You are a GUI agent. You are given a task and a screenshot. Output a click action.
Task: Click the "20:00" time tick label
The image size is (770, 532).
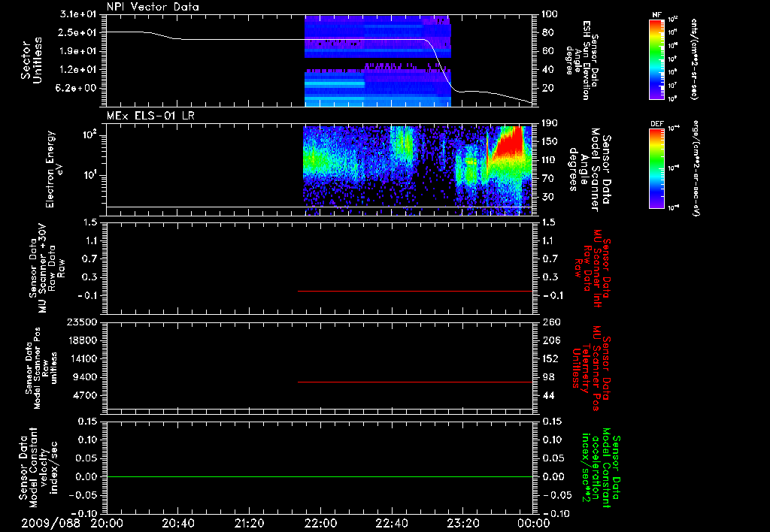[x=107, y=523]
